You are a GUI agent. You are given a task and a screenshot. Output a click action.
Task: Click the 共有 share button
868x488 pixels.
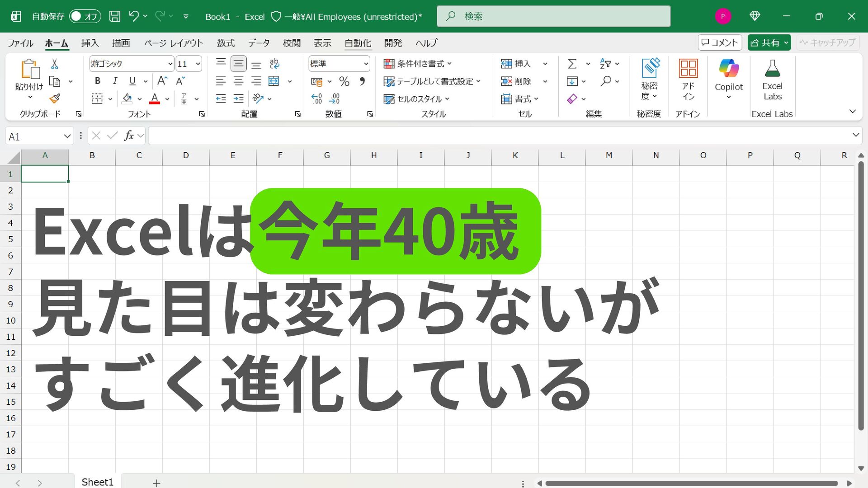point(765,42)
